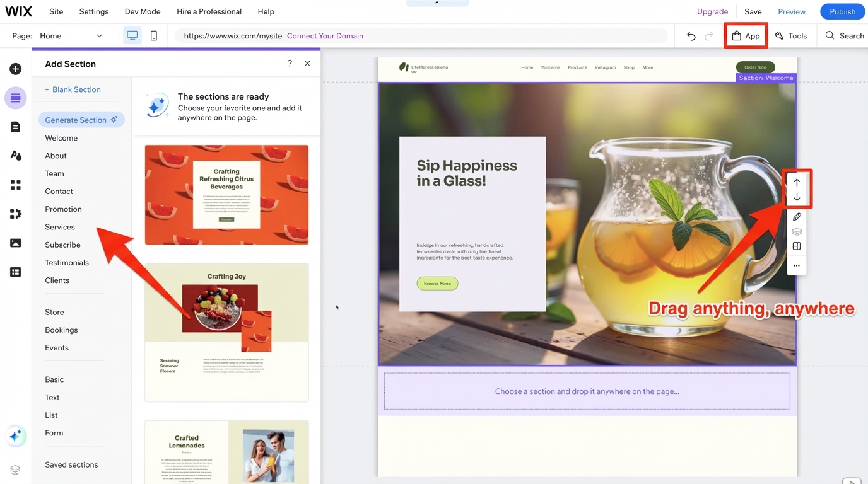868x484 pixels.
Task: Open the Media panel icon
Action: pos(16,243)
